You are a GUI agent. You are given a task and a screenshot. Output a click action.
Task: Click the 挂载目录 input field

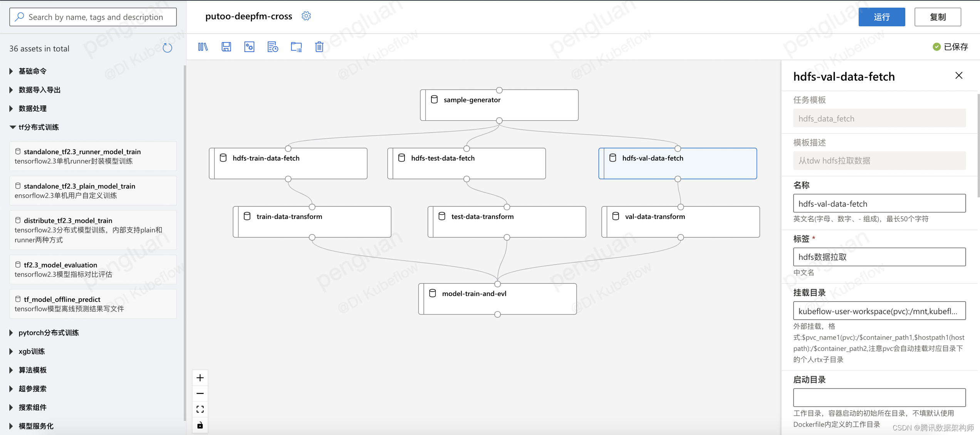coord(879,311)
